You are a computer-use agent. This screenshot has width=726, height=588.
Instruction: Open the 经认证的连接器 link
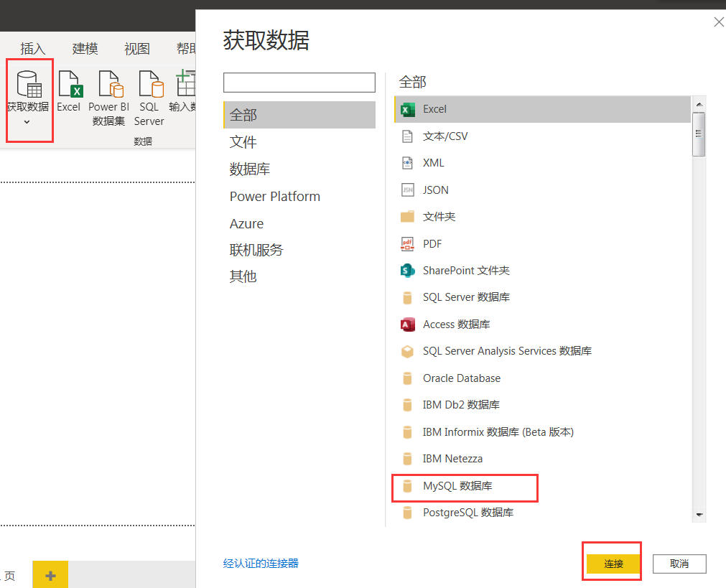(x=261, y=564)
